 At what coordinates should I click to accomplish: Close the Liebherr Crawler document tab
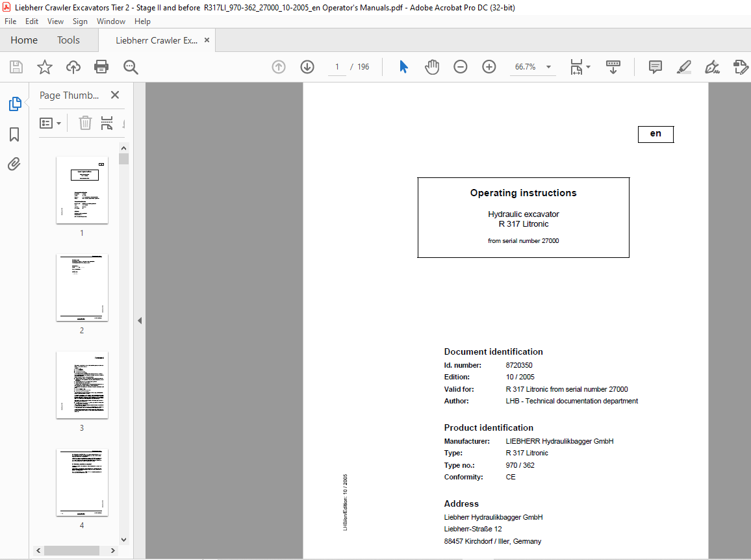pyautogui.click(x=207, y=40)
